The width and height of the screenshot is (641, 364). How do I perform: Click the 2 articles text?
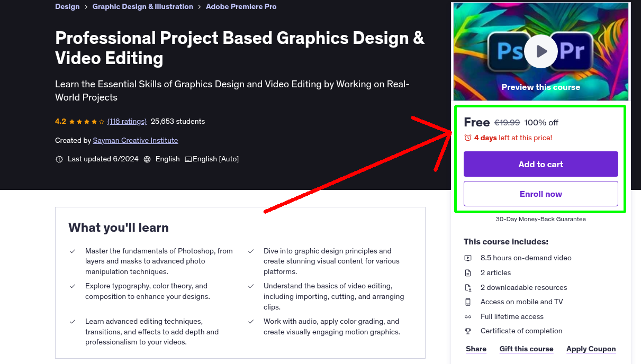point(496,273)
